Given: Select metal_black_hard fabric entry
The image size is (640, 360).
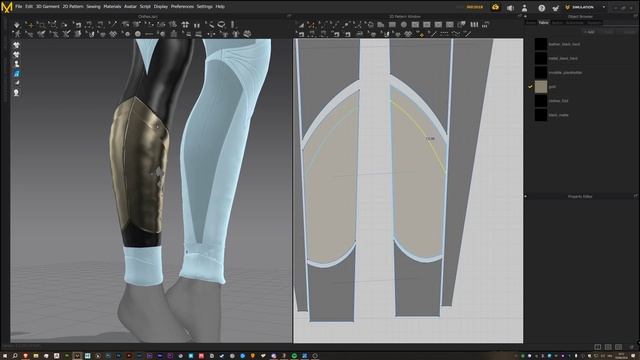Looking at the screenshot, I should [563, 58].
